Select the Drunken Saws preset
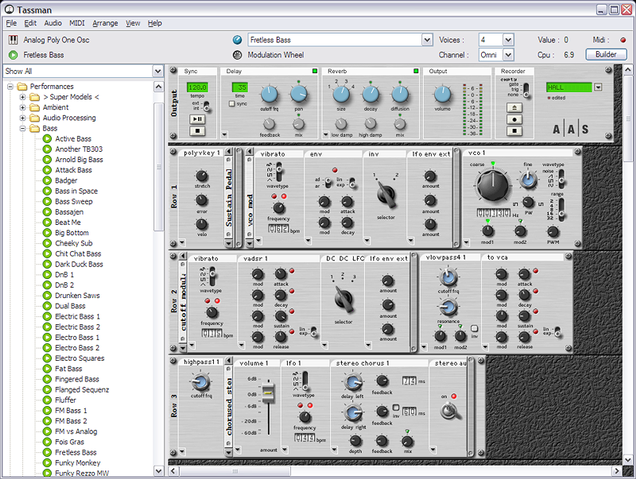 click(77, 296)
